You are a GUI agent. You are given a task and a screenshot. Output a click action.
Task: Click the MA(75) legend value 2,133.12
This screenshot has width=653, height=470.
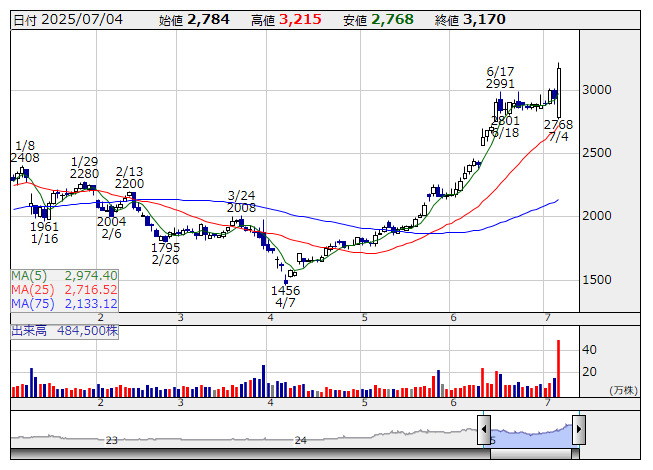click(91, 304)
